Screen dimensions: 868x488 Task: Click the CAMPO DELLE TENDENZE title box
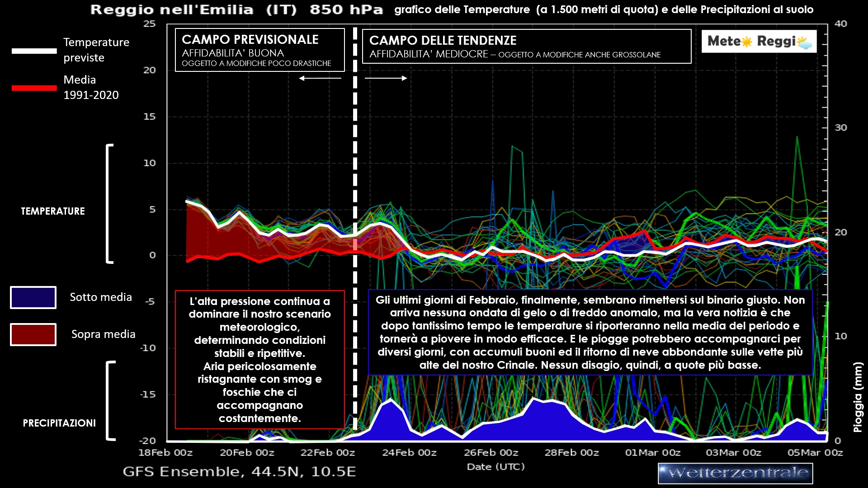[526, 46]
